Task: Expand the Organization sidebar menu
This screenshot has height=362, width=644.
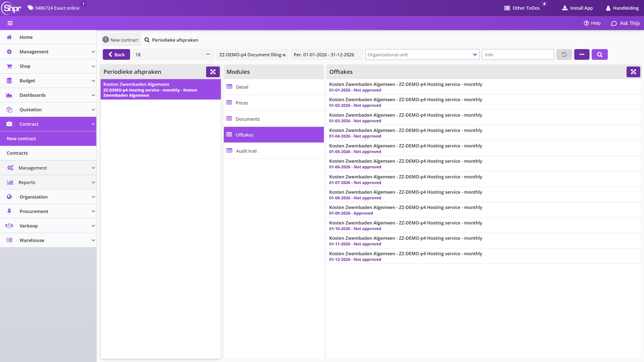Action: 48,197
